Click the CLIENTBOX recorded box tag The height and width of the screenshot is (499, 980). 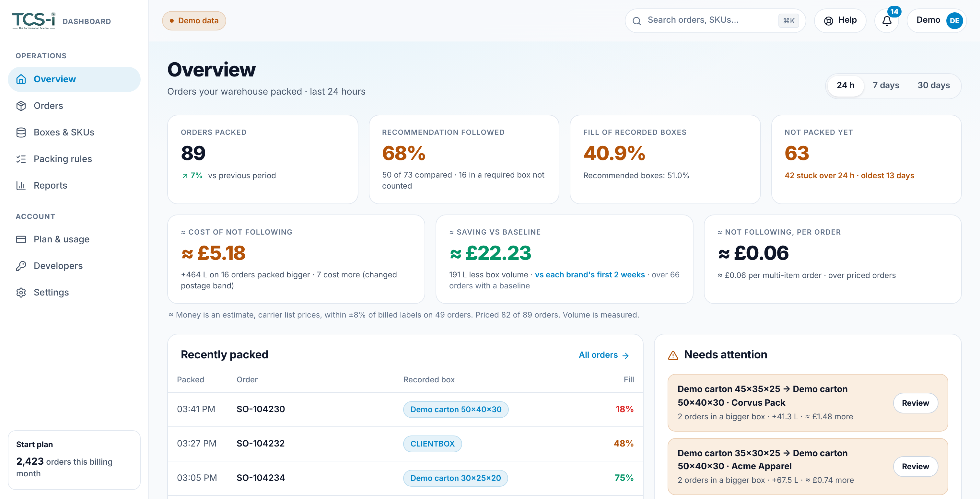coord(433,444)
